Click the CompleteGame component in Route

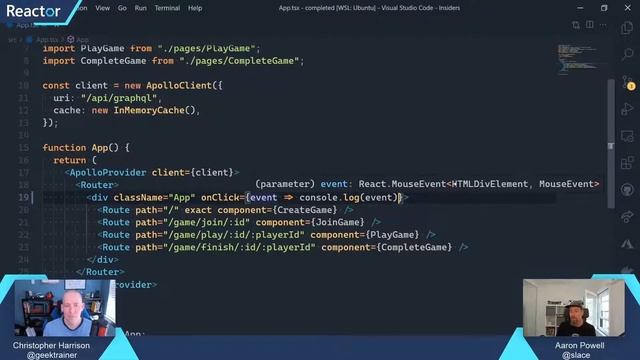tap(414, 247)
